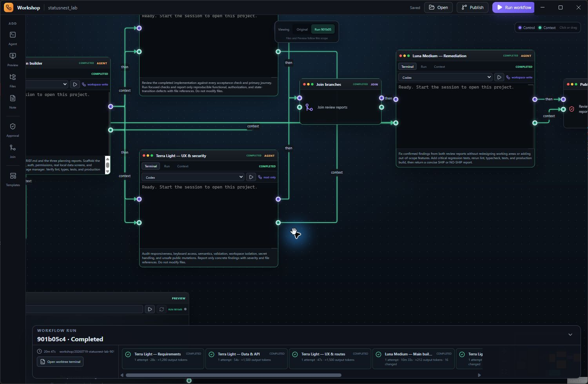Add a Note node from sidebar
Screen dimensions: 588x384
pyautogui.click(x=13, y=102)
